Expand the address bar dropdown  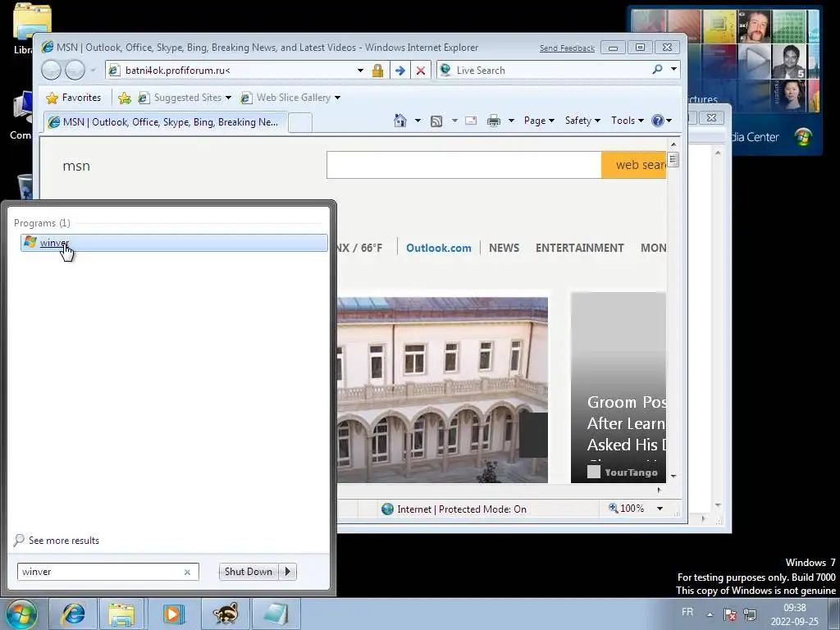click(x=361, y=71)
